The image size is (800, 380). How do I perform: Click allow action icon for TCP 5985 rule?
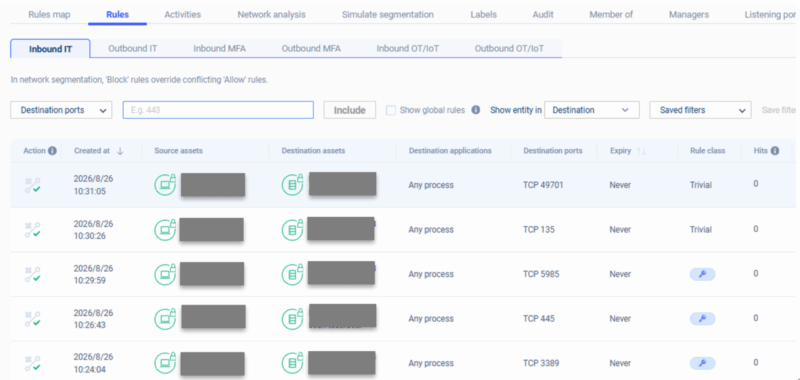[33, 274]
